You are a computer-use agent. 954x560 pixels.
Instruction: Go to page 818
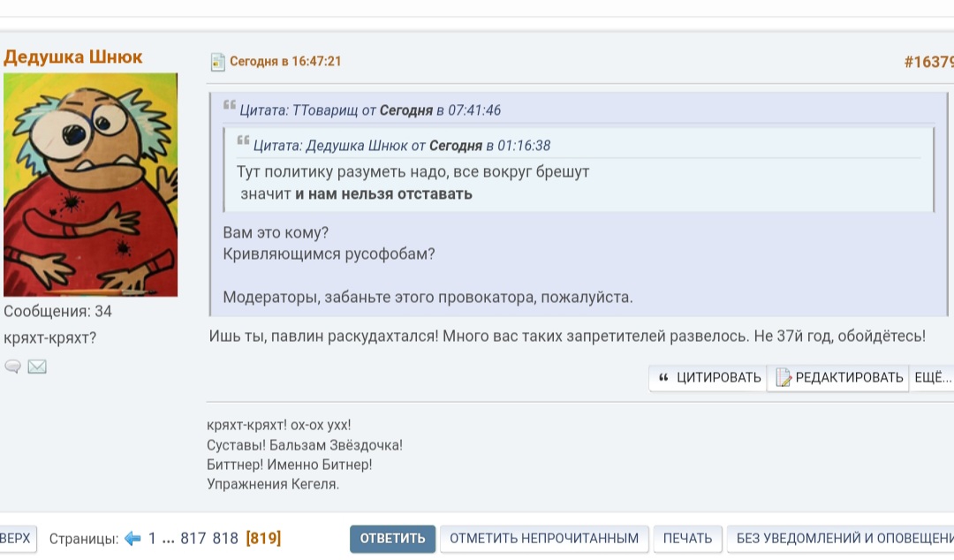click(x=226, y=538)
